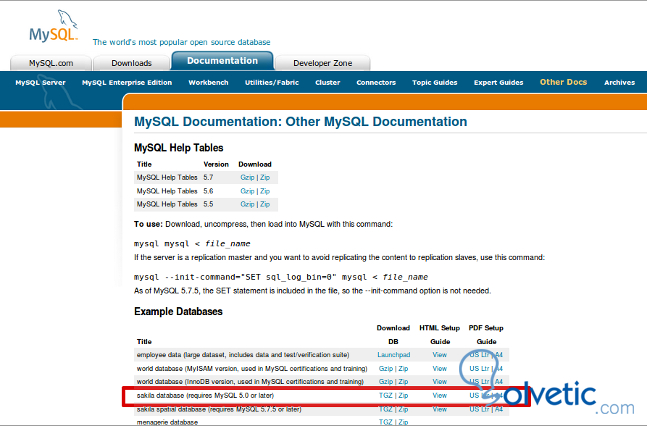Screen dimensions: 647x426
Task: Open US Ltr PDF for sakila spatial database
Action: [x=479, y=409]
